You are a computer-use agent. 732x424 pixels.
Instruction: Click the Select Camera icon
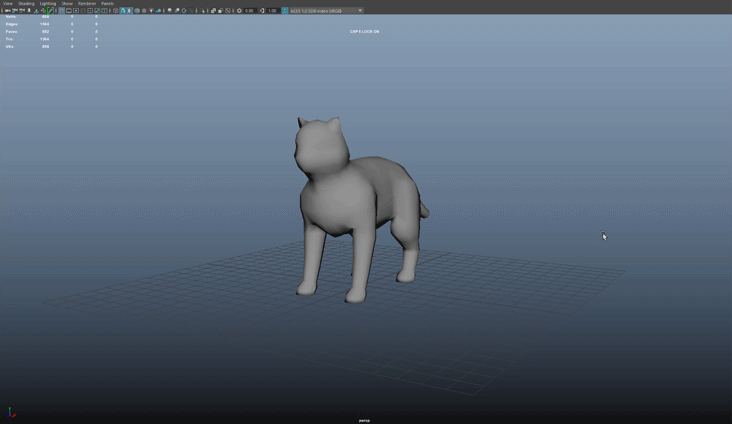point(7,11)
